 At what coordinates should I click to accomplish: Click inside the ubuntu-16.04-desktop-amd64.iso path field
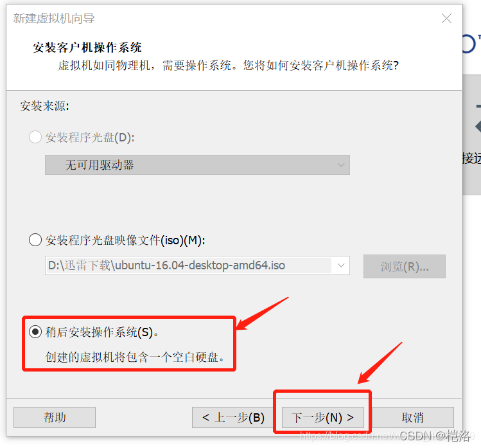coord(188,265)
